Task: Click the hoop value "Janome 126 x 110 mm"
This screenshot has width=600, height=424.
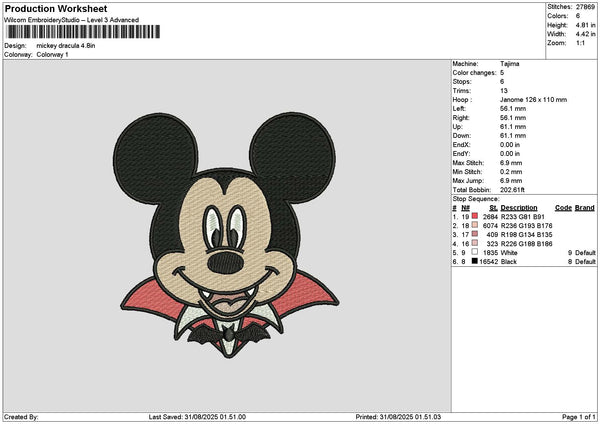Action: click(x=533, y=99)
